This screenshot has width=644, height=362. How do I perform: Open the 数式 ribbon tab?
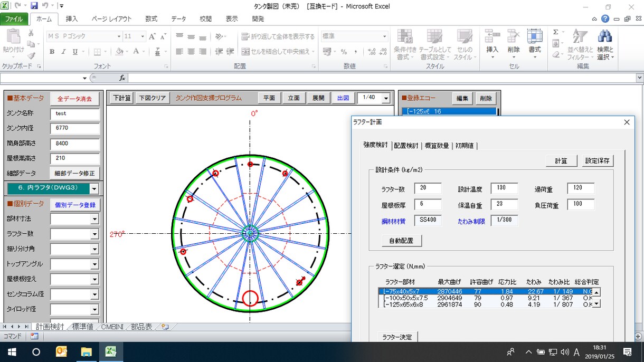151,18
